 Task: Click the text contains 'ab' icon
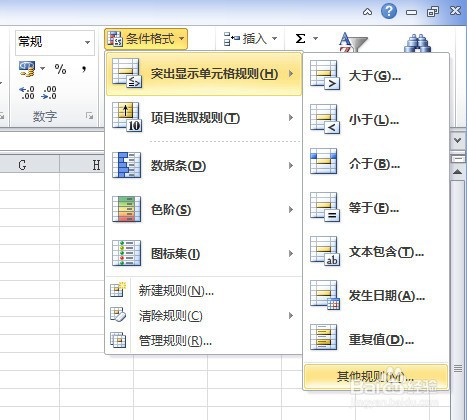325,251
